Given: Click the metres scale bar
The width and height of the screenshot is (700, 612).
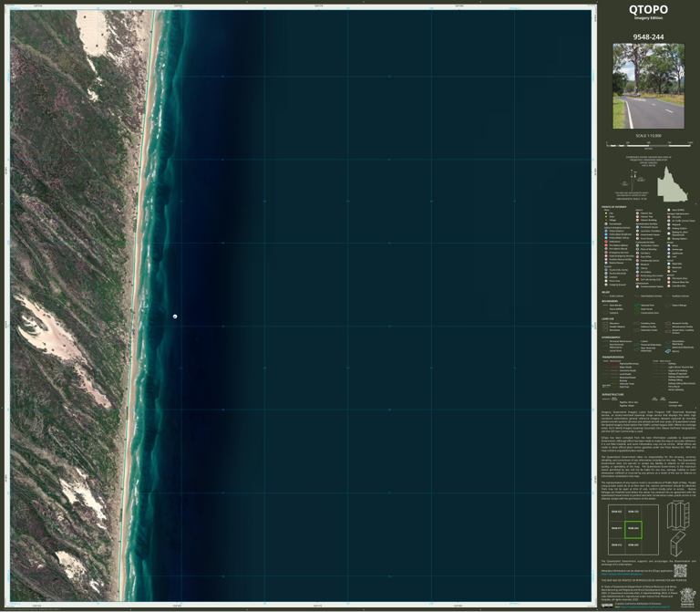Looking at the screenshot, I should tap(649, 145).
